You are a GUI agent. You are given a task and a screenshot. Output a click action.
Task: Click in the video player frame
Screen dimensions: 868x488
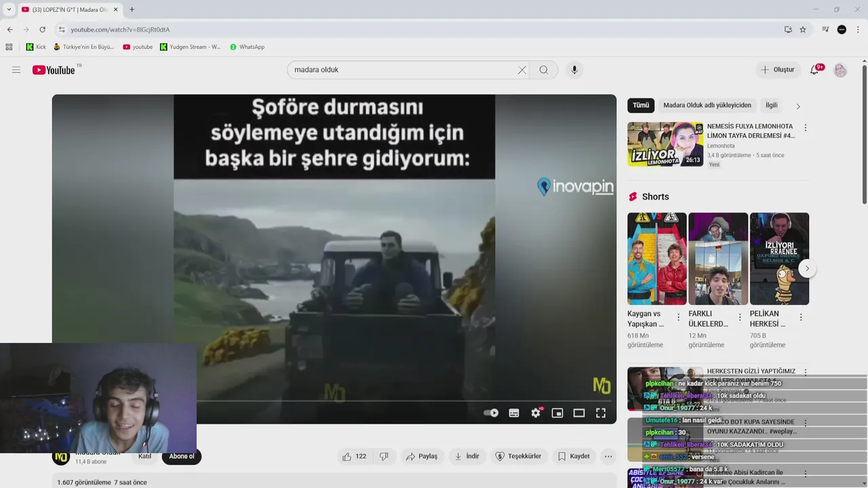coord(334,259)
